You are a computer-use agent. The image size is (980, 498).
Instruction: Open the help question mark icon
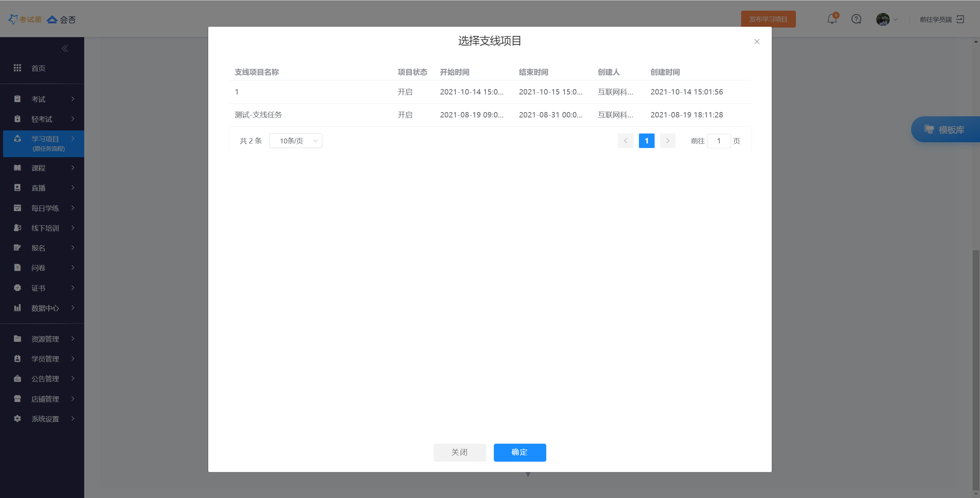[856, 19]
